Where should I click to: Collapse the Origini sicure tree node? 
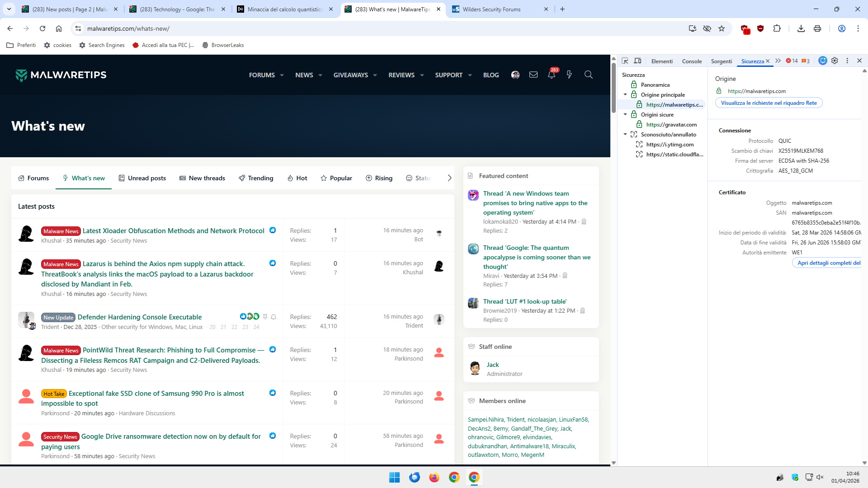pyautogui.click(x=625, y=115)
